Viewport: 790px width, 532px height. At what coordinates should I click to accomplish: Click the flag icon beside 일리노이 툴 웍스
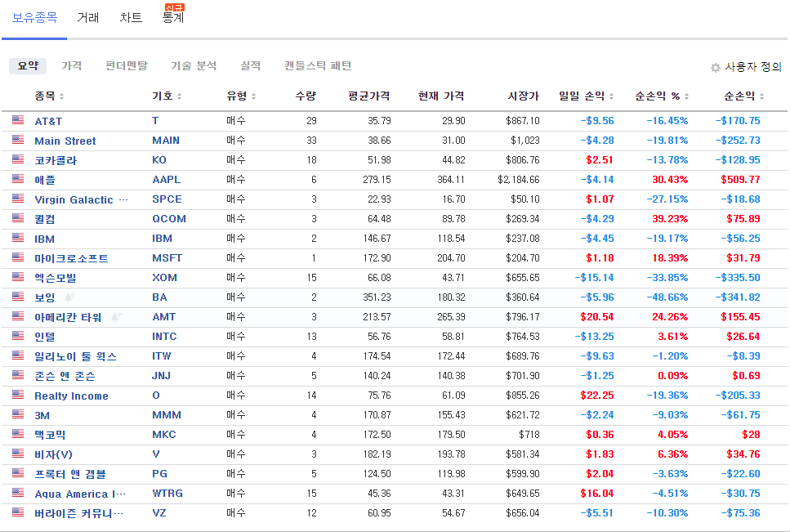point(18,355)
